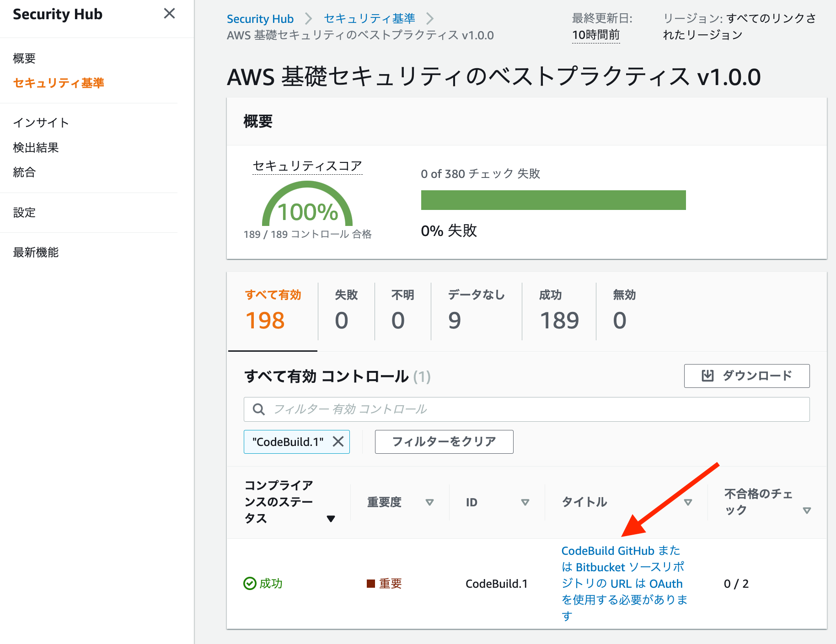Click the download icon on the ダウンロード button
836x644 pixels.
pyautogui.click(x=707, y=376)
